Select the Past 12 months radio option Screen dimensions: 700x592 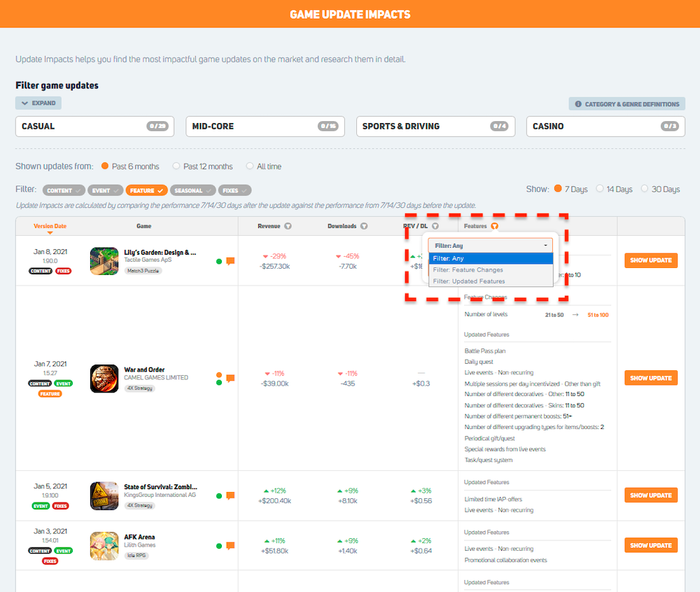click(x=176, y=166)
